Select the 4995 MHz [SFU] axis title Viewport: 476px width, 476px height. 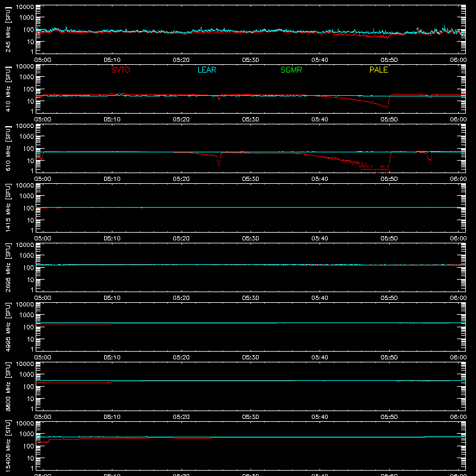(x=8, y=327)
